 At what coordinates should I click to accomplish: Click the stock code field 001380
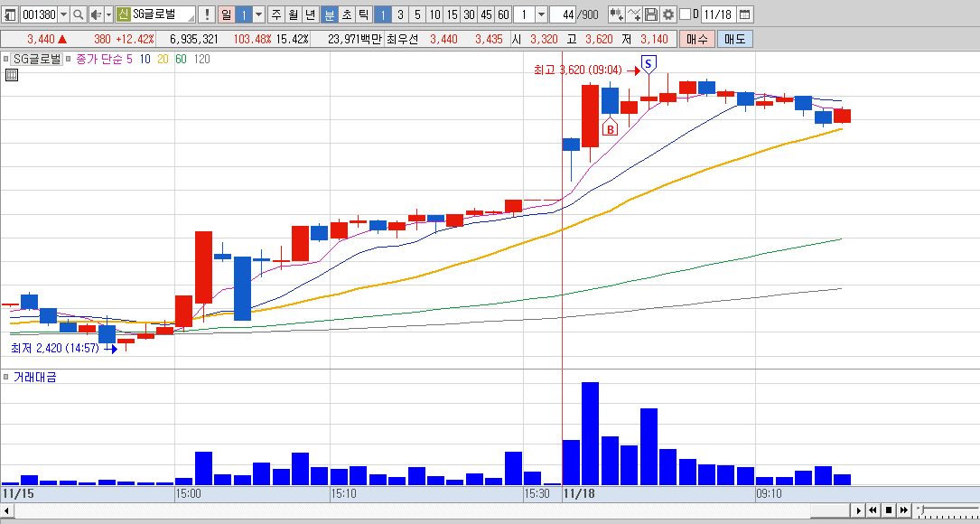(x=39, y=14)
